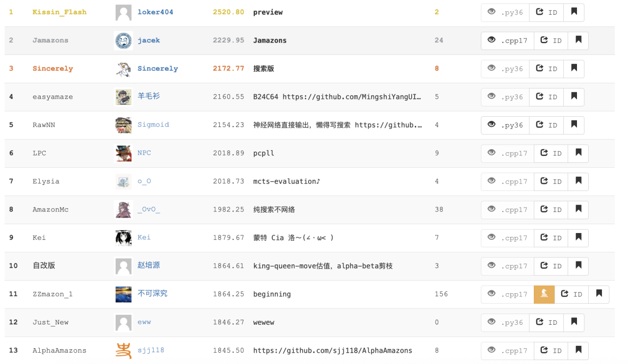Copy the ID of the AlphaAmazons bot

tap(551, 351)
